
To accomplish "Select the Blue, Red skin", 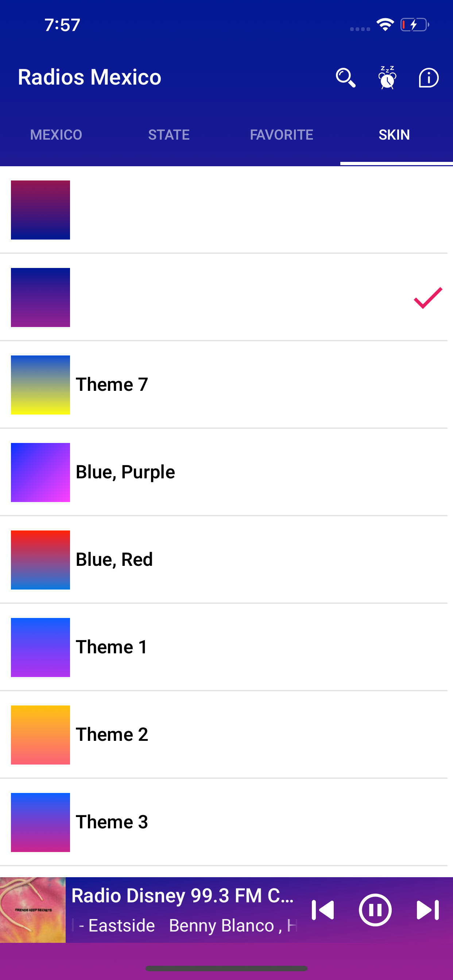I will point(114,560).
